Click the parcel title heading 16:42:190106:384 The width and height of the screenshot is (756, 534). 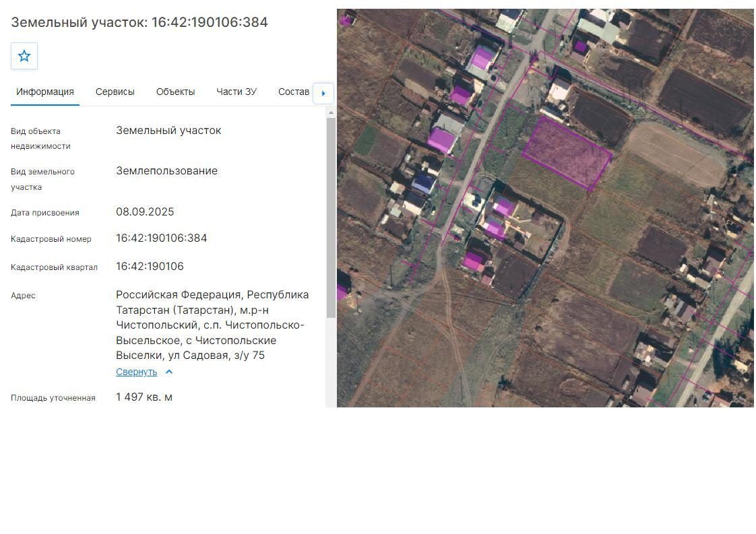pyautogui.click(x=139, y=22)
